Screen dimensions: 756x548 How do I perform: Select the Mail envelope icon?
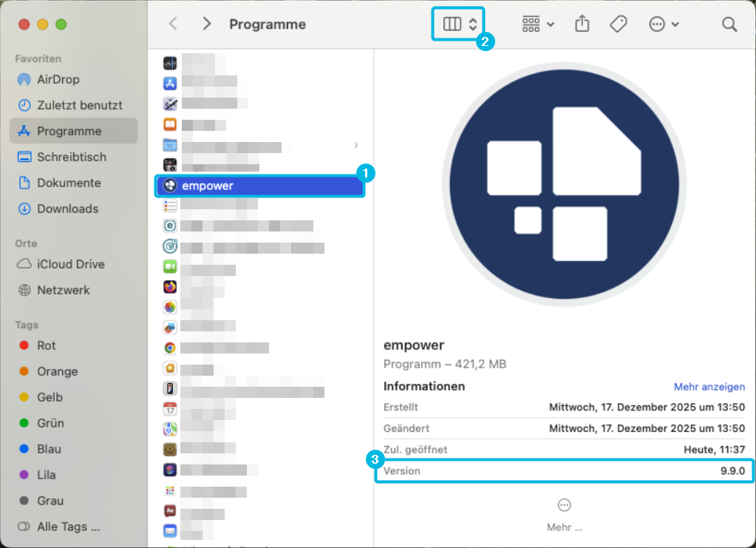pos(170,531)
